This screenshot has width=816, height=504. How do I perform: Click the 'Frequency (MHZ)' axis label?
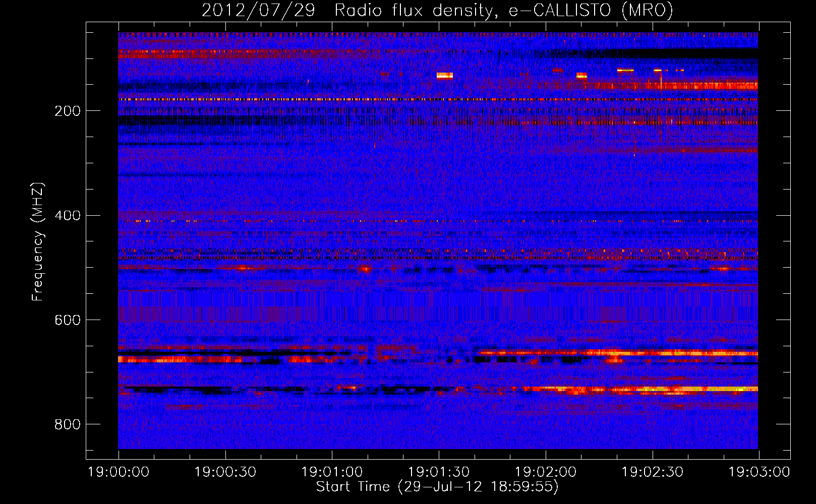[x=38, y=241]
